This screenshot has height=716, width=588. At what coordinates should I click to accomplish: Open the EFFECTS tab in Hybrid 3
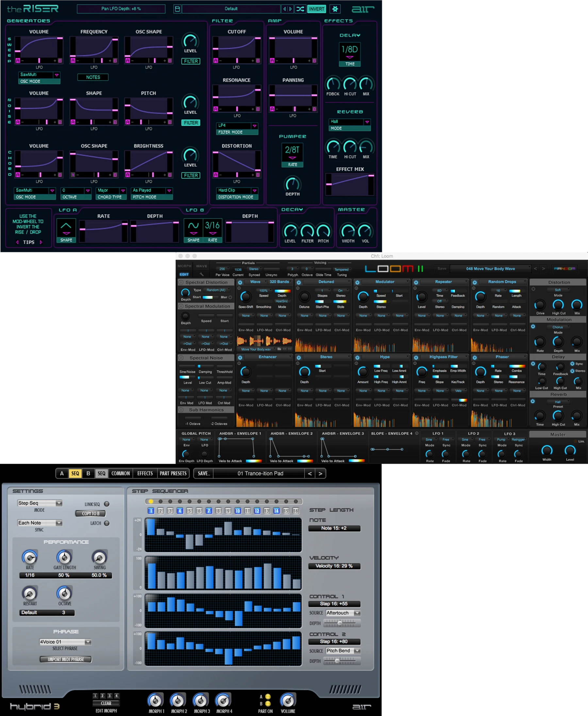click(145, 474)
